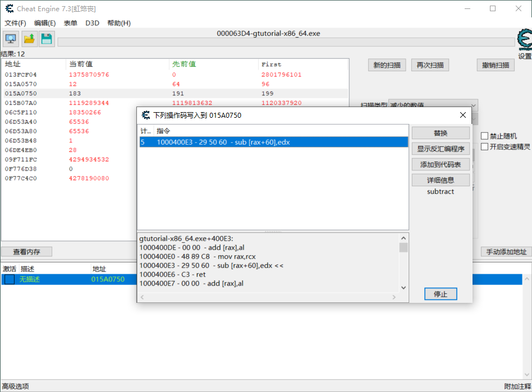Click the 替换 replace button
The image size is (532, 392).
(441, 133)
